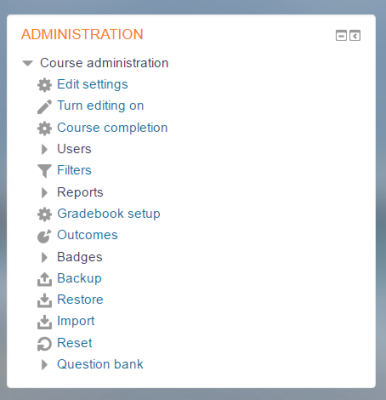Collapse the Course administration tree

click(x=28, y=63)
